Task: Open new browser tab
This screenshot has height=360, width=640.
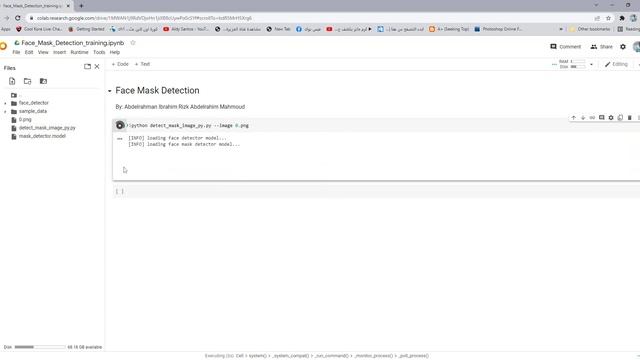Action: point(81,6)
